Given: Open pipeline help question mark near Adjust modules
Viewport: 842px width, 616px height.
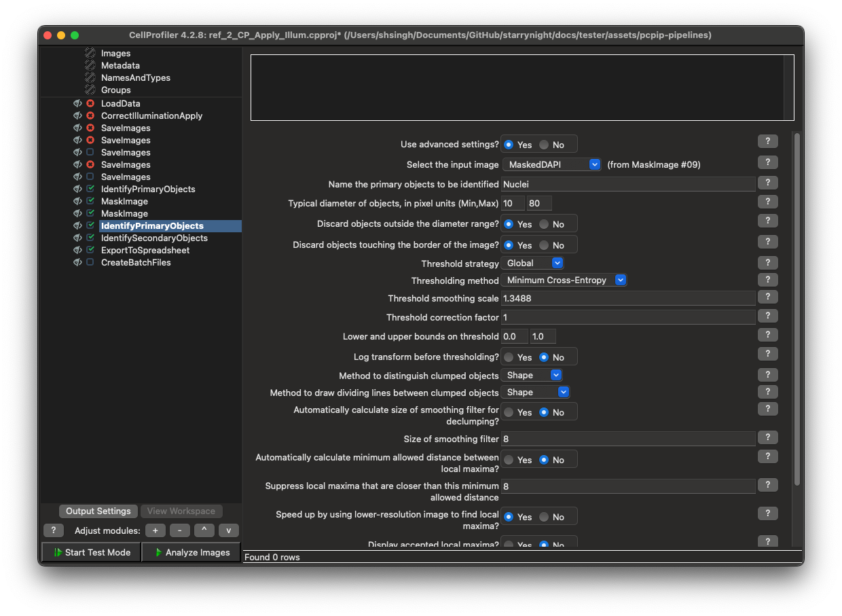Looking at the screenshot, I should coord(53,530).
